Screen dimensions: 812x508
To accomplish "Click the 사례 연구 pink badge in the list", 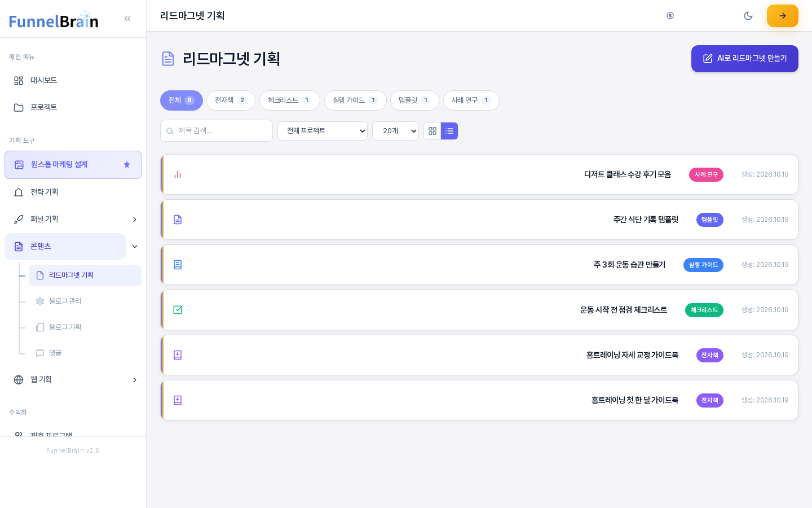I will (706, 175).
